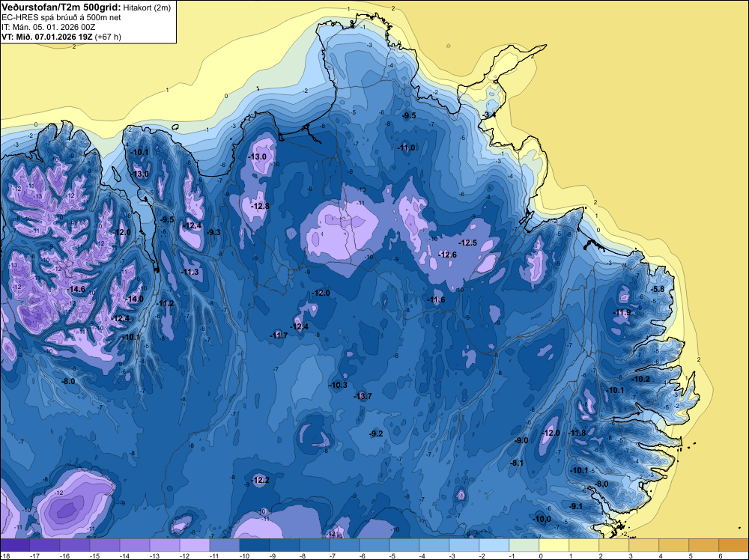
Task: Click the -11.6 temperature value
Action: [x=436, y=299]
